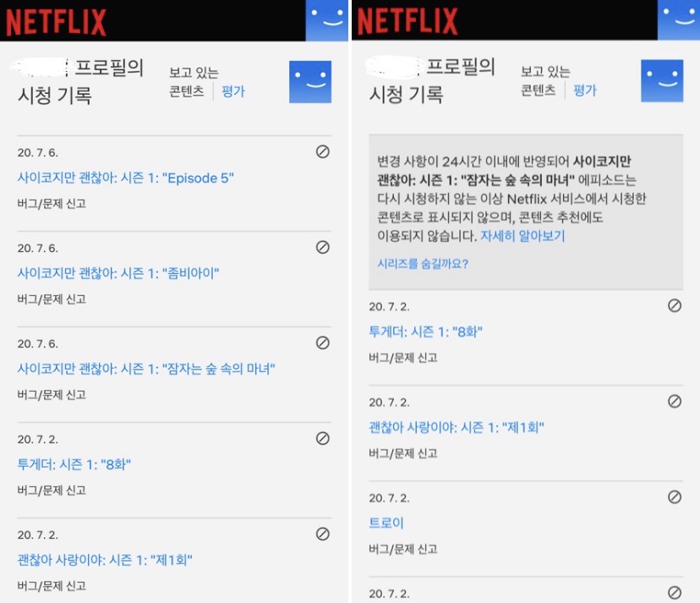Open profile avatar in left screen header bar

[x=327, y=20]
